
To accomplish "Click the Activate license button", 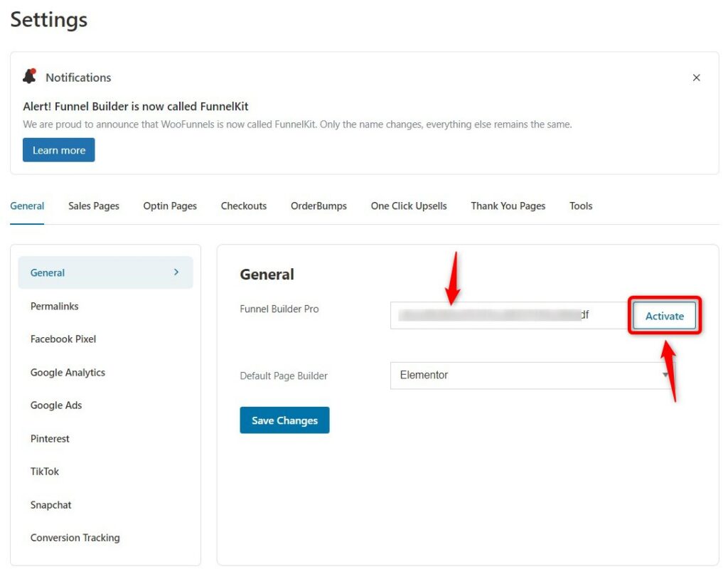I will 665,316.
